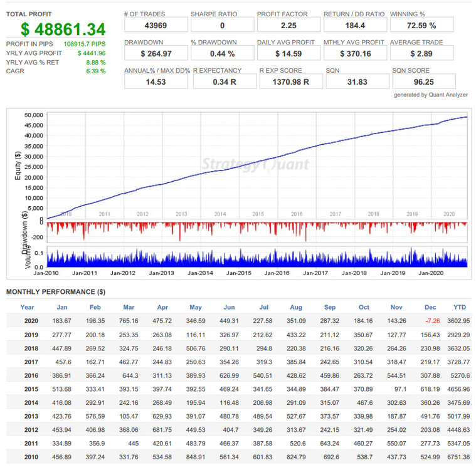Select the CAGR value 6.39 %
476x470 pixels.
(96, 71)
